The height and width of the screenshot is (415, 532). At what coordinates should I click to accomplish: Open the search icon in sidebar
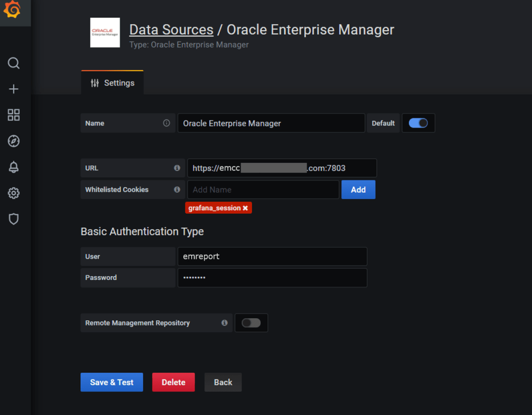pos(14,63)
